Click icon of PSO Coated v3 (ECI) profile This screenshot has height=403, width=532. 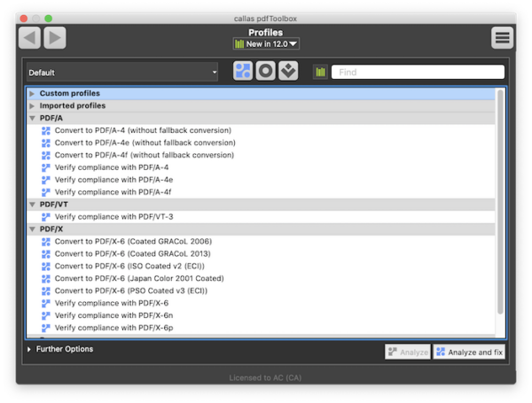pos(46,291)
